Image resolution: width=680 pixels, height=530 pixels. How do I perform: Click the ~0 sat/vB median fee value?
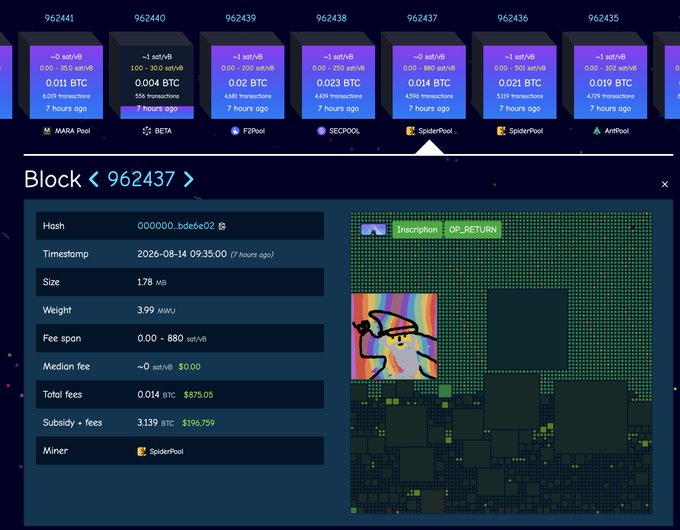pyautogui.click(x=156, y=366)
